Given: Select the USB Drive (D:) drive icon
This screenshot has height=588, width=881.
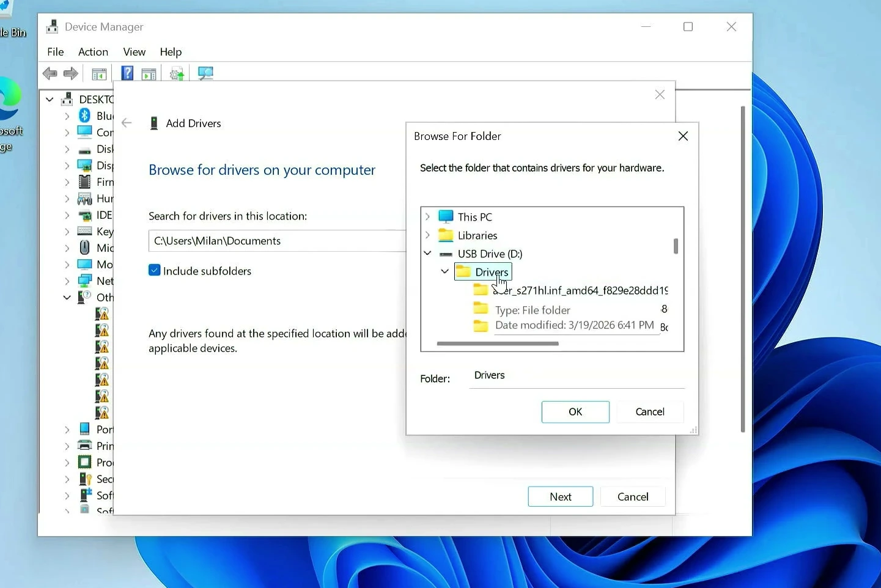Looking at the screenshot, I should pos(446,254).
